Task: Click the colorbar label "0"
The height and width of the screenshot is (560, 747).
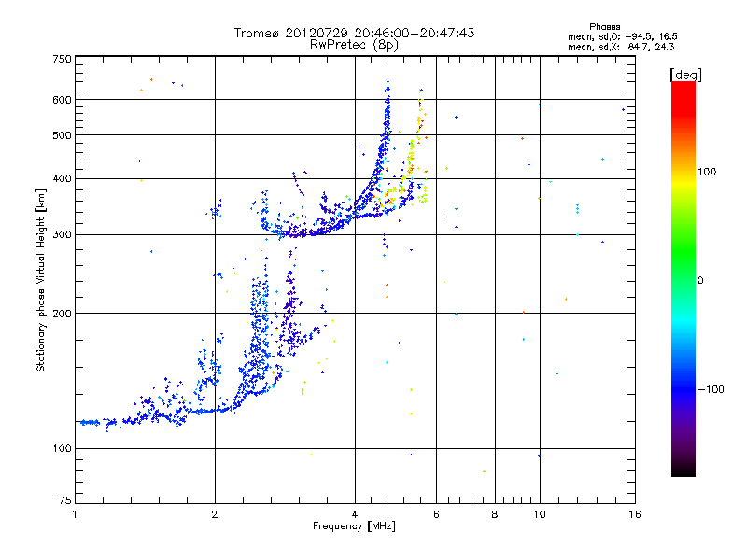Action: click(x=700, y=281)
